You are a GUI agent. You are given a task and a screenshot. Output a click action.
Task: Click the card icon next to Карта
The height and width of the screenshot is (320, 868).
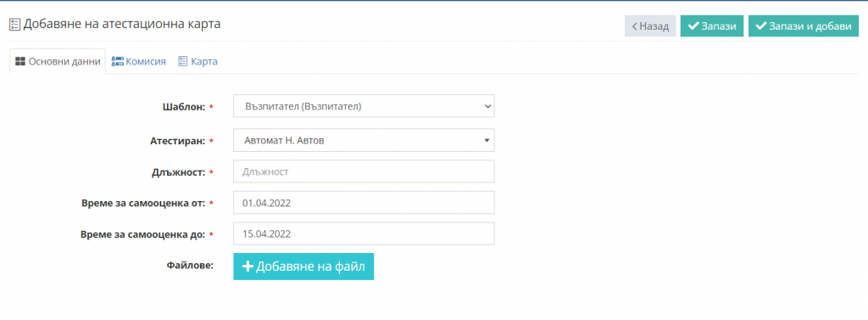[183, 62]
